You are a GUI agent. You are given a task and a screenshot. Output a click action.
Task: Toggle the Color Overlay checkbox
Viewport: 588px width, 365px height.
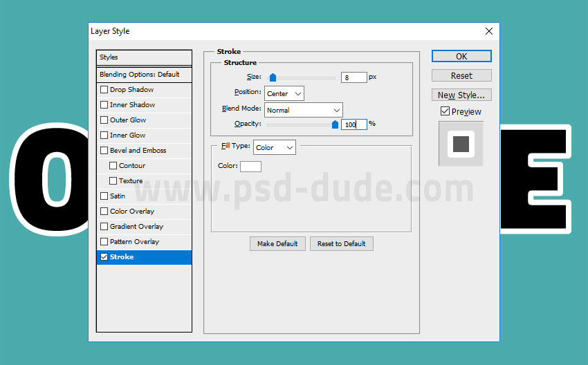(104, 212)
